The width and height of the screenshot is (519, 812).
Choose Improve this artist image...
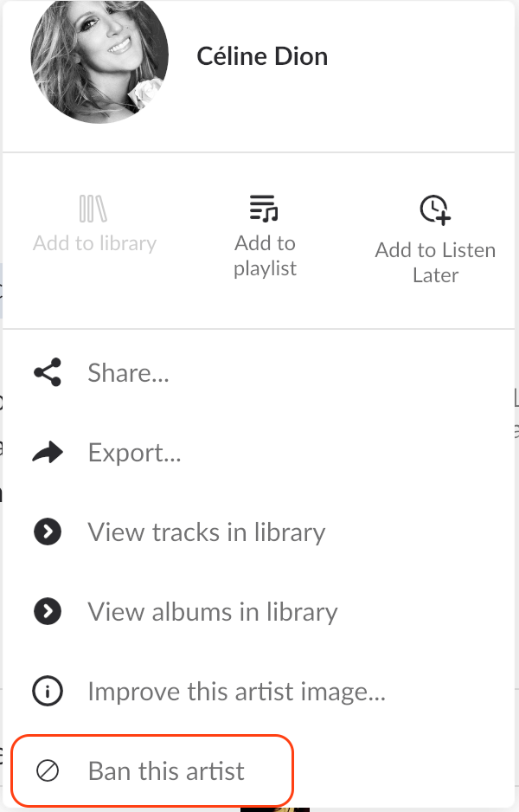click(x=236, y=692)
